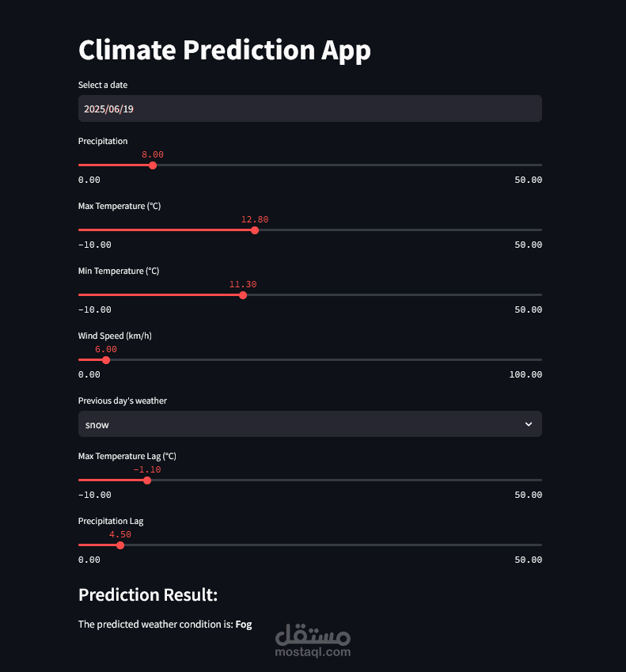The height and width of the screenshot is (672, 626).
Task: Click the "Max Temperature Lag (°C)" label
Action: pos(127,456)
